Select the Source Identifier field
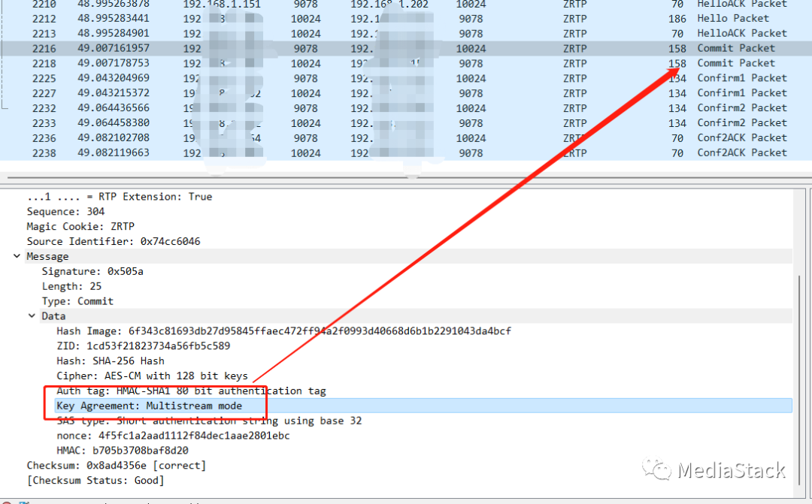Image resolution: width=812 pixels, height=504 pixels. click(x=113, y=242)
